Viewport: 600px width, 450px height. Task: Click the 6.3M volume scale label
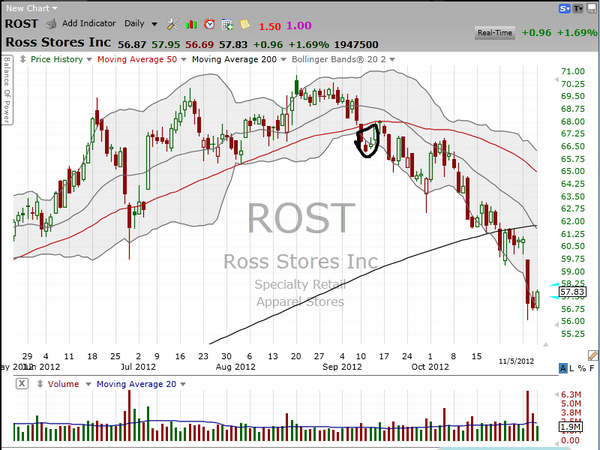coord(571,395)
